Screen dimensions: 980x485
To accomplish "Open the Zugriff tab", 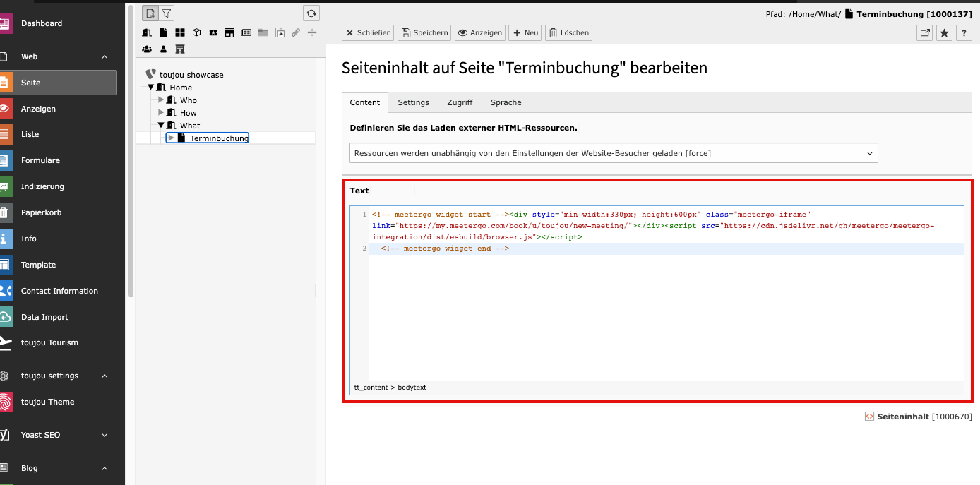I will coord(460,102).
